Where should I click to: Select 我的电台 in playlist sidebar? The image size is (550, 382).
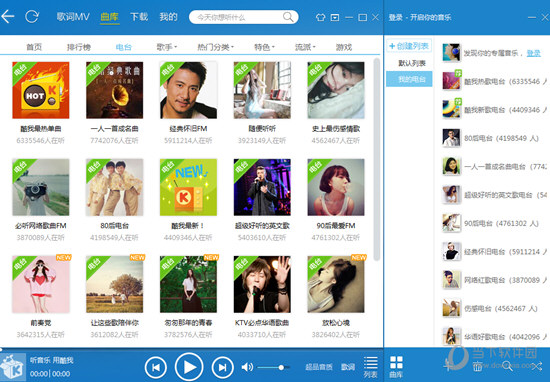click(409, 79)
